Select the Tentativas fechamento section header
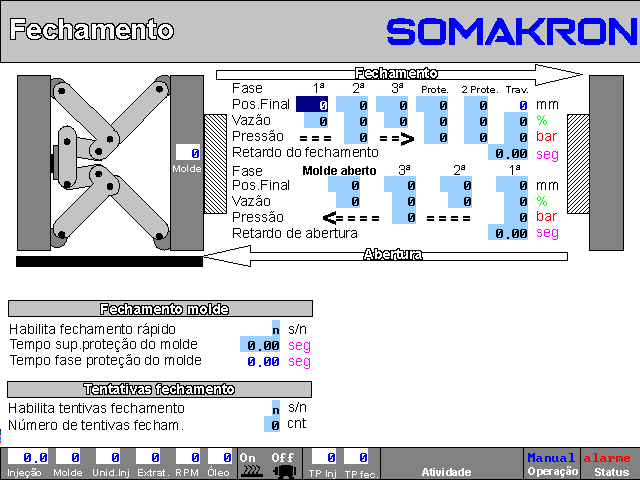Screen dimensions: 640x480 (165, 389)
